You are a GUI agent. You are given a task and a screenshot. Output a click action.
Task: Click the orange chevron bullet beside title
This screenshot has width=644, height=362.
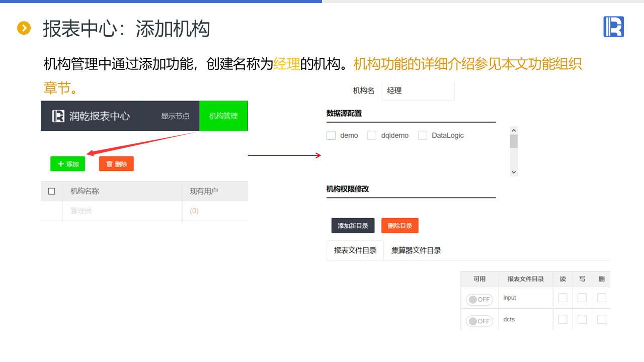[x=24, y=28]
